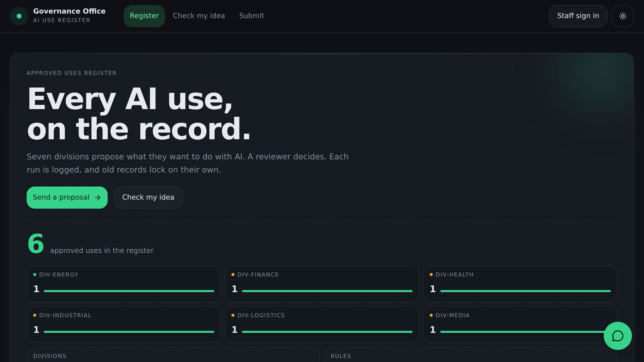Click the 6 approved uses count
The height and width of the screenshot is (362, 644).
point(36,244)
